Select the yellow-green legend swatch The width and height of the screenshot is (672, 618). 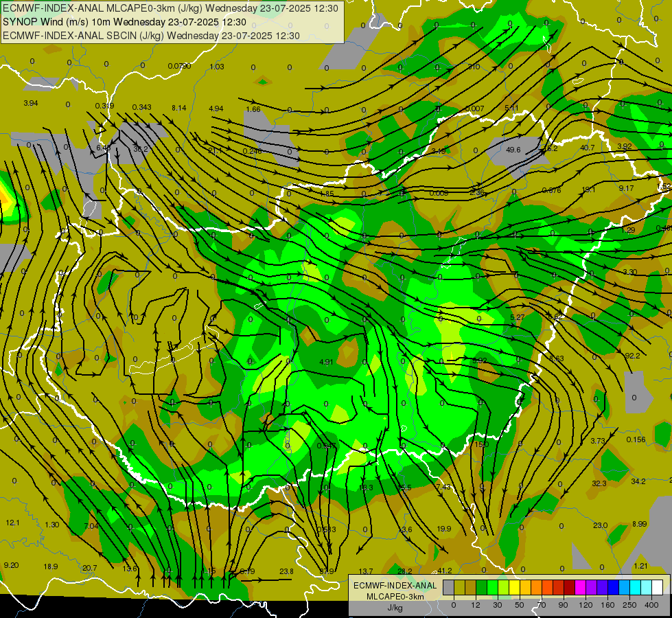504,587
